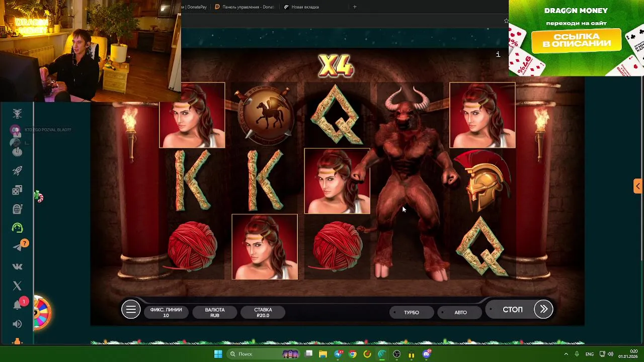Image resolution: width=644 pixels, height=362 pixels.
Task: Click the X4 multiplier indicator
Action: coord(336,66)
